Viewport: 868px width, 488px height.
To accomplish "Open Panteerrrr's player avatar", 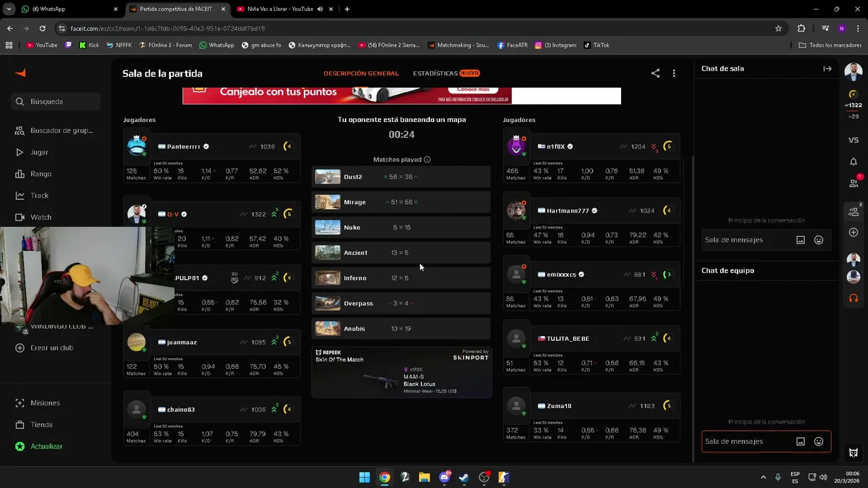I will [137, 146].
